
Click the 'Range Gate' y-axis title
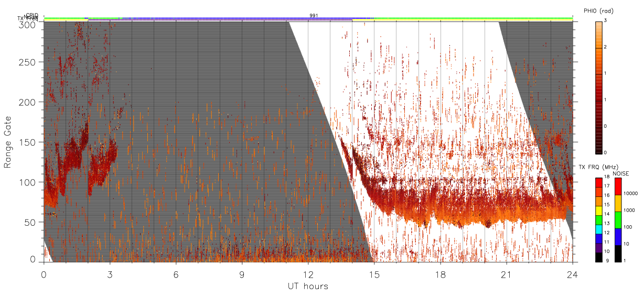coord(8,142)
